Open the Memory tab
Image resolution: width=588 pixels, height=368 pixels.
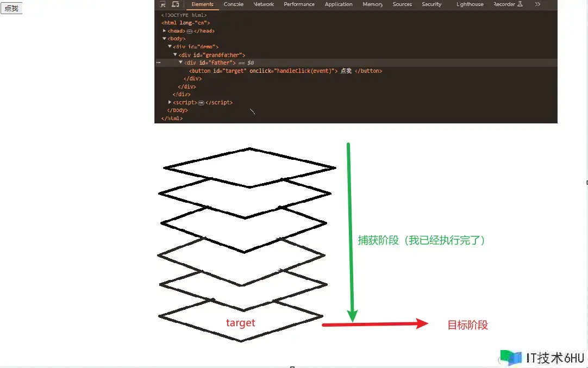372,4
